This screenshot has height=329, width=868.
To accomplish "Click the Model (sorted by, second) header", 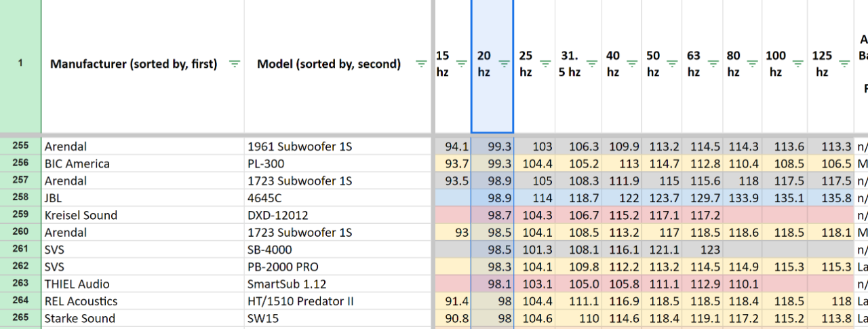I will click(x=329, y=64).
